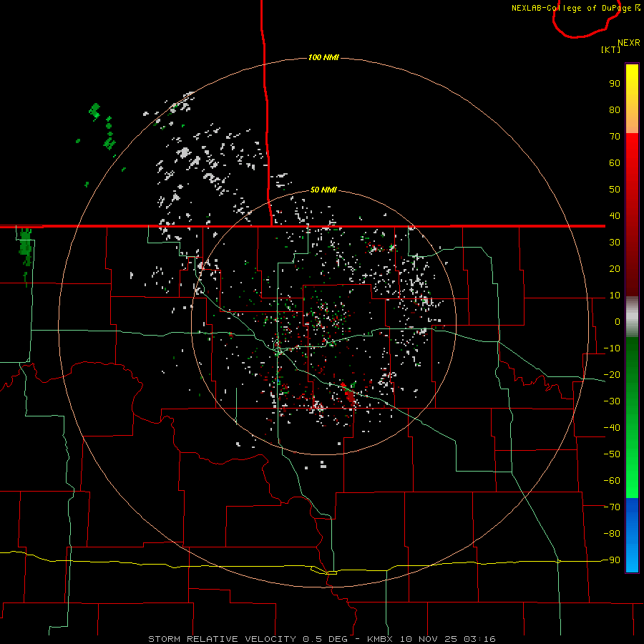Click the tall green echo patch at the far left edge
Screen dimensions: 644x644
(26, 248)
